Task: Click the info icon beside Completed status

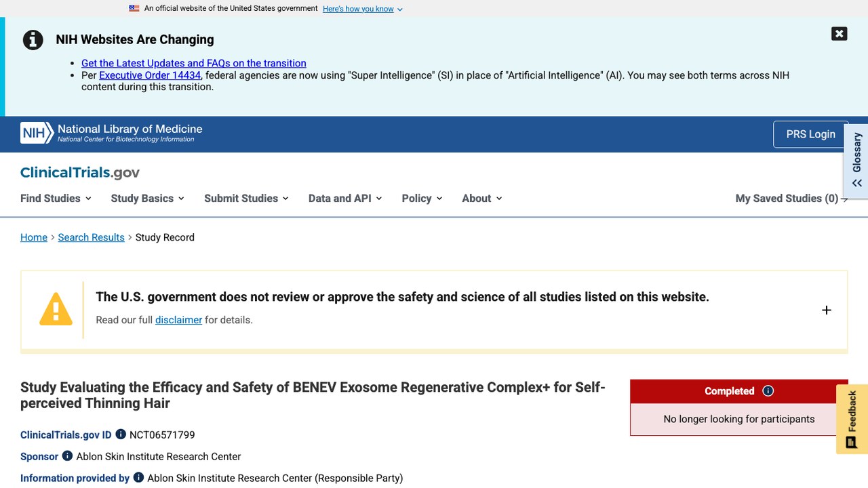Action: 768,391
